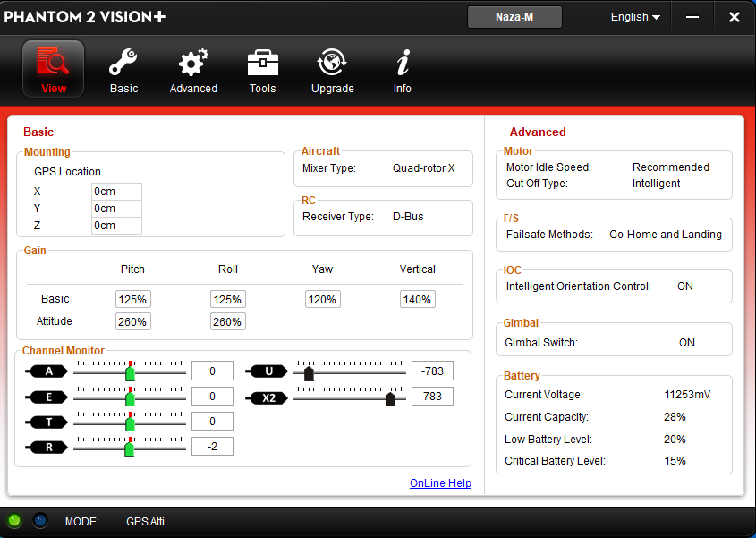
Task: Click channel E value box
Action: click(212, 397)
